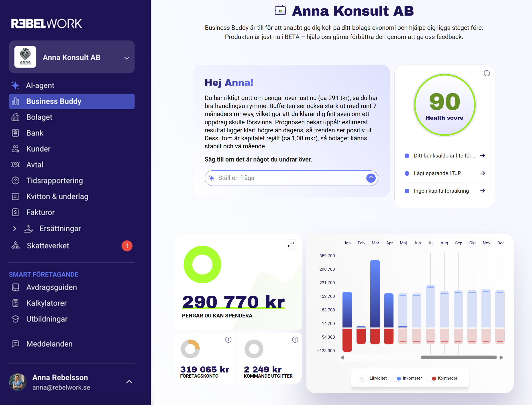
Task: Select Business Buddy in sidebar
Action: tap(71, 101)
